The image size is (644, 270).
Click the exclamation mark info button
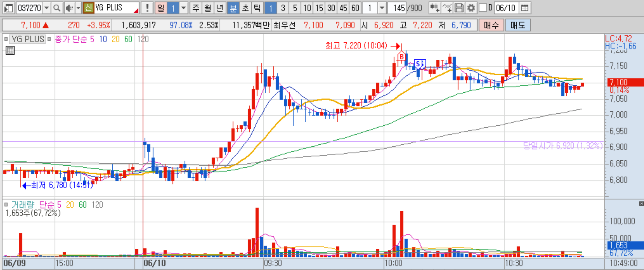(x=147, y=8)
